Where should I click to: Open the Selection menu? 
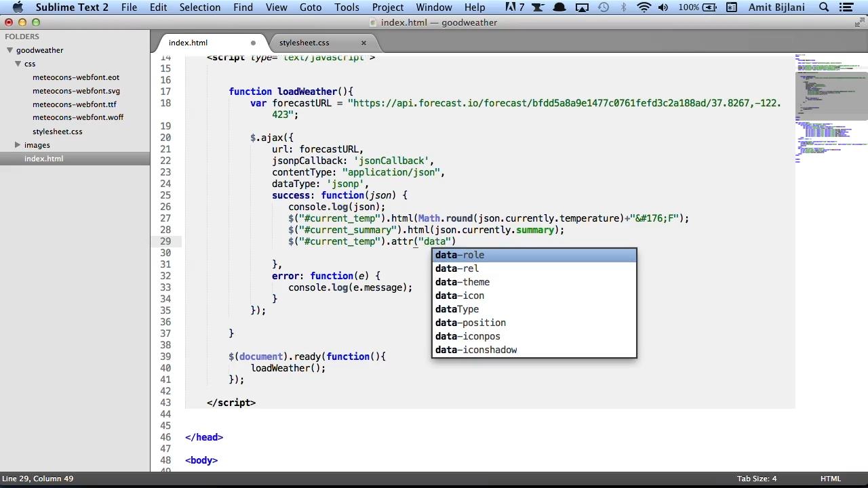tap(200, 7)
